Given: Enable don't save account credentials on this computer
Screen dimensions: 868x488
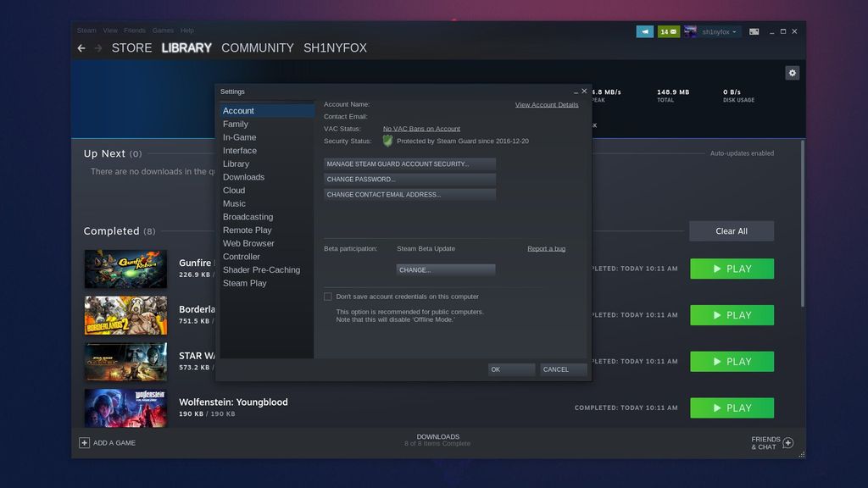Looking at the screenshot, I should tap(327, 297).
